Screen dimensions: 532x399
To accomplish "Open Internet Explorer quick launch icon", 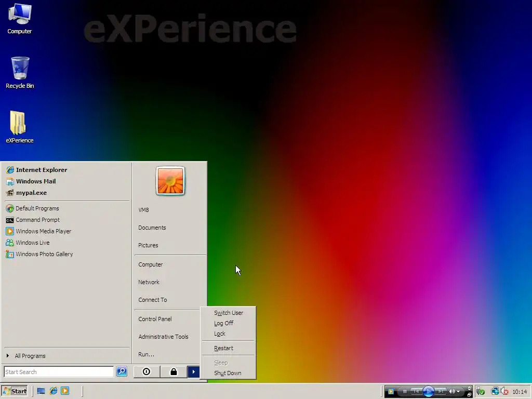I will coord(54,391).
